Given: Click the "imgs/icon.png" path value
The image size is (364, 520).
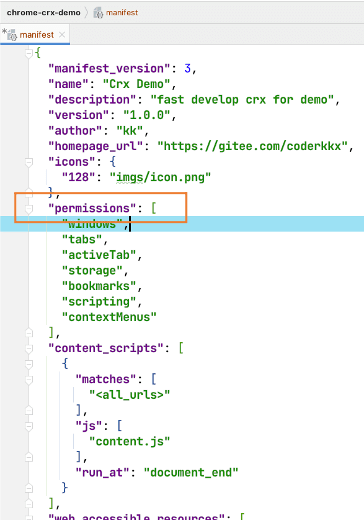Looking at the screenshot, I should [160, 177].
